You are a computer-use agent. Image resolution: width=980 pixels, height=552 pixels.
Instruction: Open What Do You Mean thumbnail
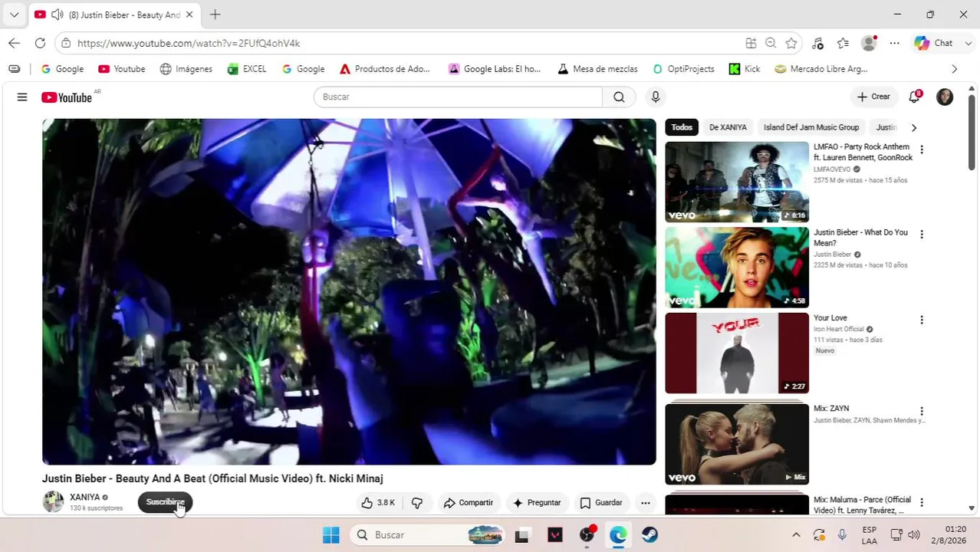coord(737,267)
